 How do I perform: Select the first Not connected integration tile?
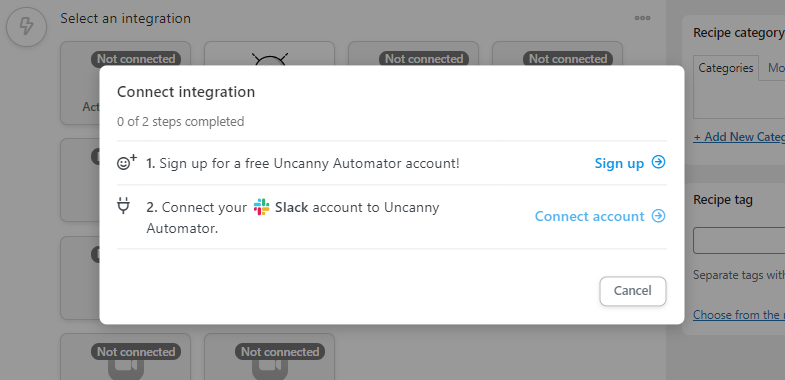coord(125,83)
